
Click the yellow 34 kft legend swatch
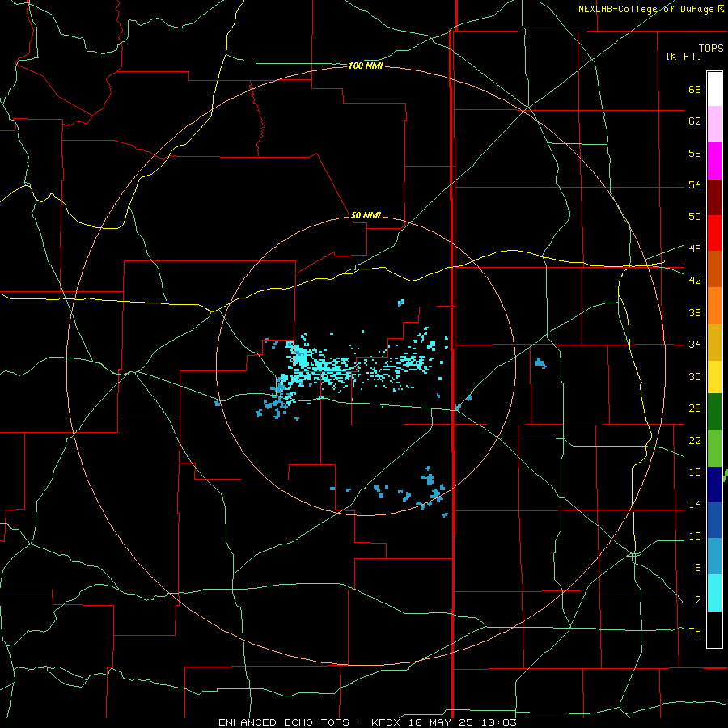714,376
